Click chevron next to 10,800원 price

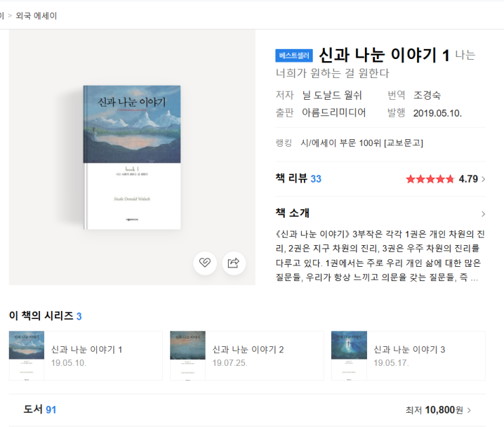click(469, 410)
